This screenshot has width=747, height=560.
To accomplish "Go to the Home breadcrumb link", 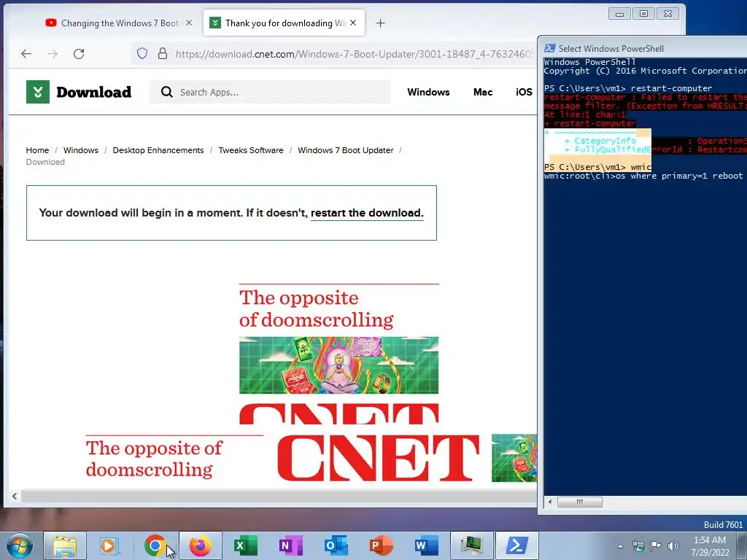I will pos(37,150).
